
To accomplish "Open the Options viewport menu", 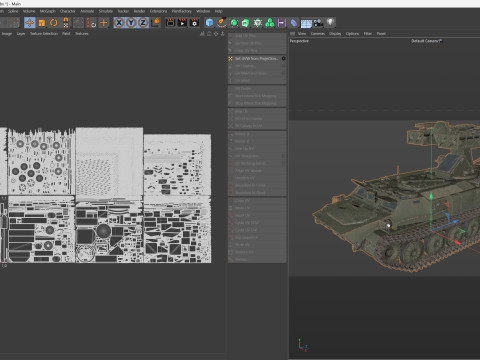I will (x=352, y=34).
